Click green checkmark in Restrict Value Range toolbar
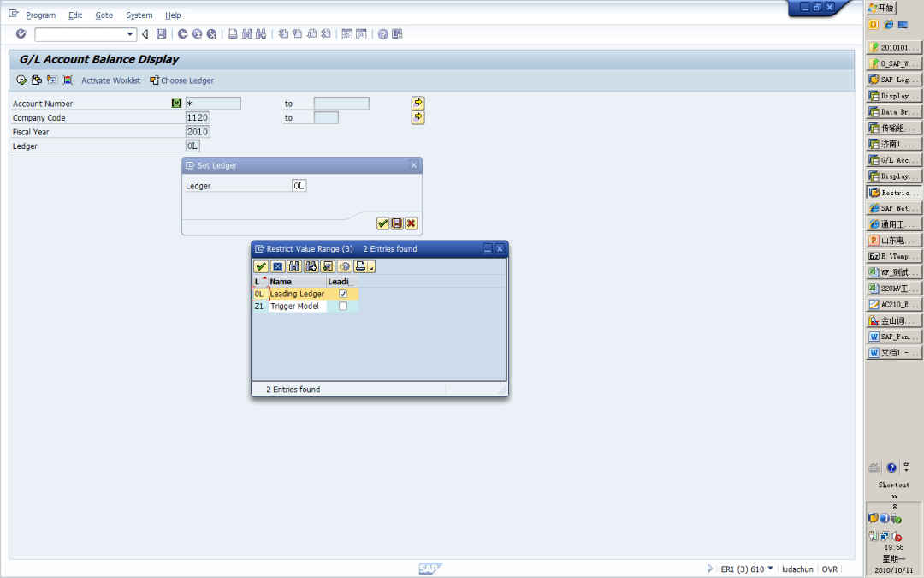Image resolution: width=924 pixels, height=578 pixels. pos(261,267)
